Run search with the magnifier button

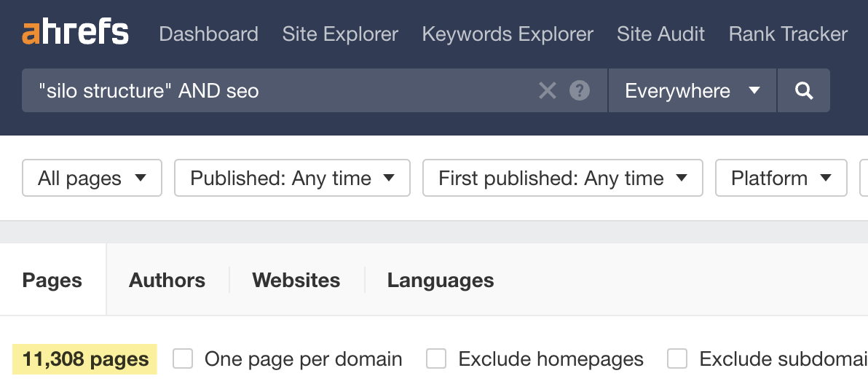coord(804,90)
